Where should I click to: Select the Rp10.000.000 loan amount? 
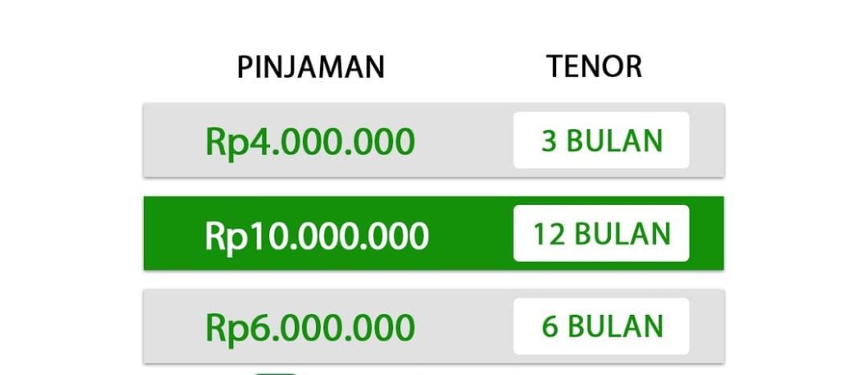317,235
